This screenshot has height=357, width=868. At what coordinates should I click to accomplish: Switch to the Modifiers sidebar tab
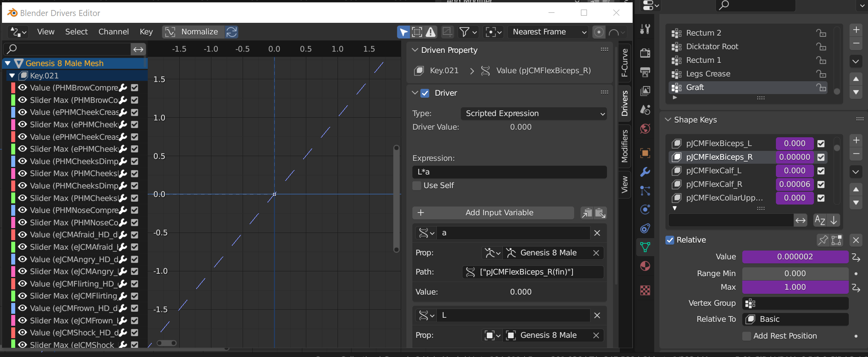(624, 146)
